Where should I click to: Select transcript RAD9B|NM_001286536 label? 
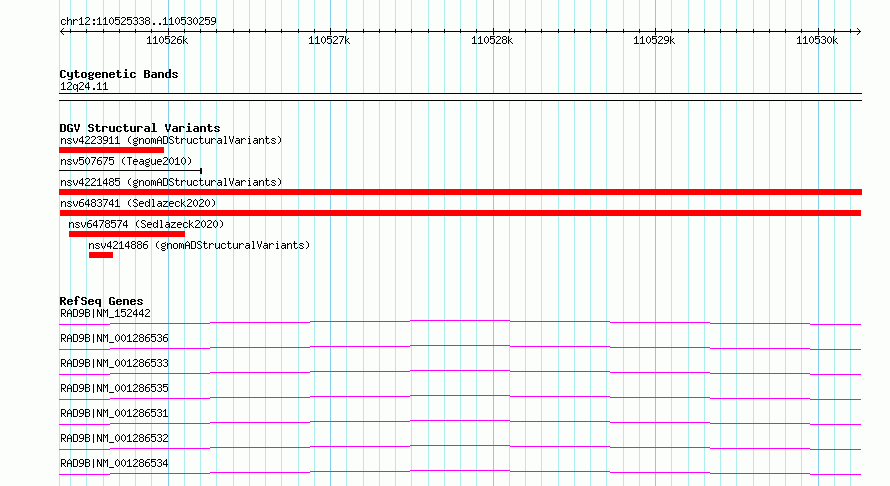pyautogui.click(x=114, y=338)
